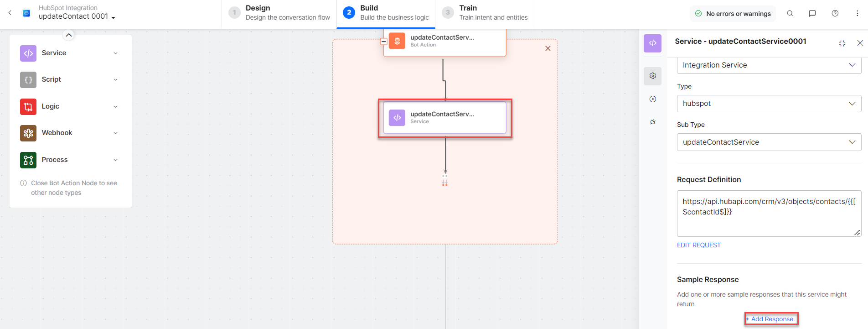Click the orange Bot Action node icon
Viewport: 868px width, 329px height.
click(x=397, y=41)
